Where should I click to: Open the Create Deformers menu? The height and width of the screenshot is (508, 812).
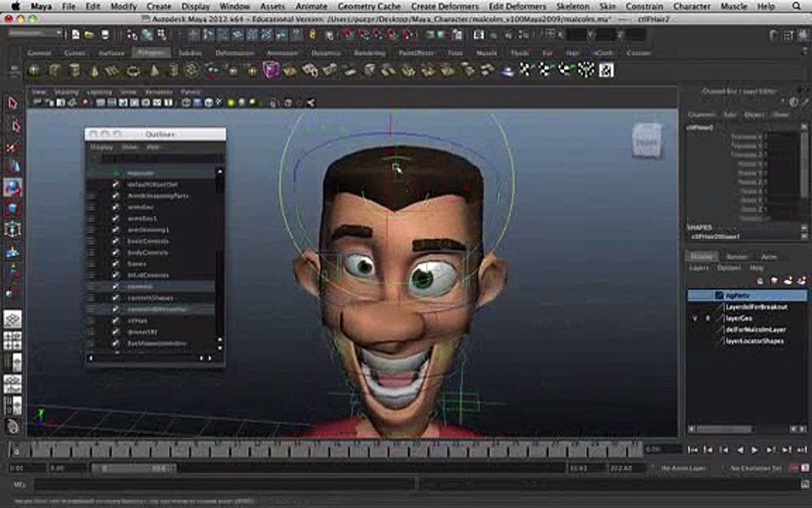445,6
